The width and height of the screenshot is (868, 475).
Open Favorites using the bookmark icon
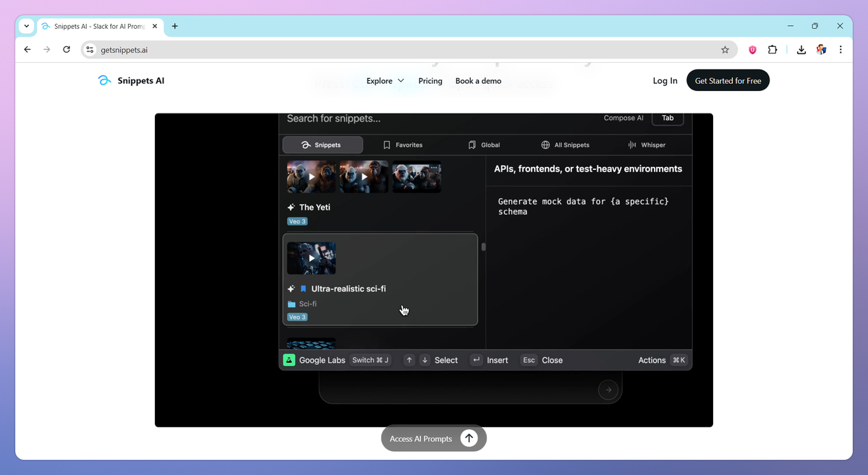pos(386,145)
